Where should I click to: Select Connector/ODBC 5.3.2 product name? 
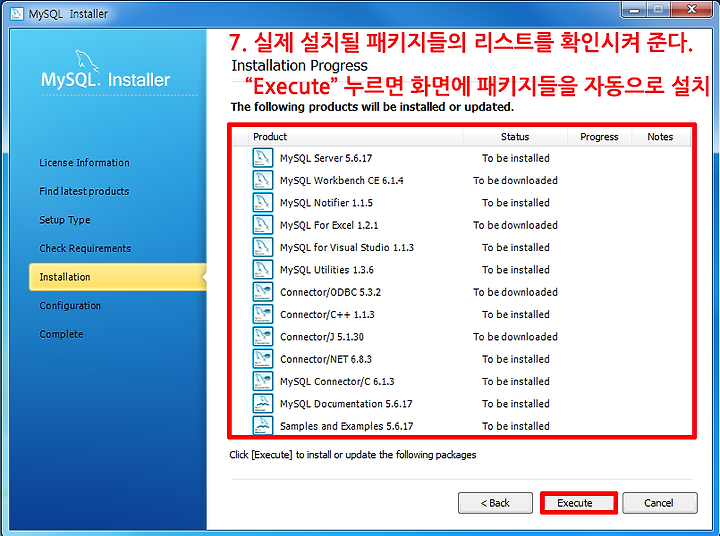pyautogui.click(x=330, y=292)
